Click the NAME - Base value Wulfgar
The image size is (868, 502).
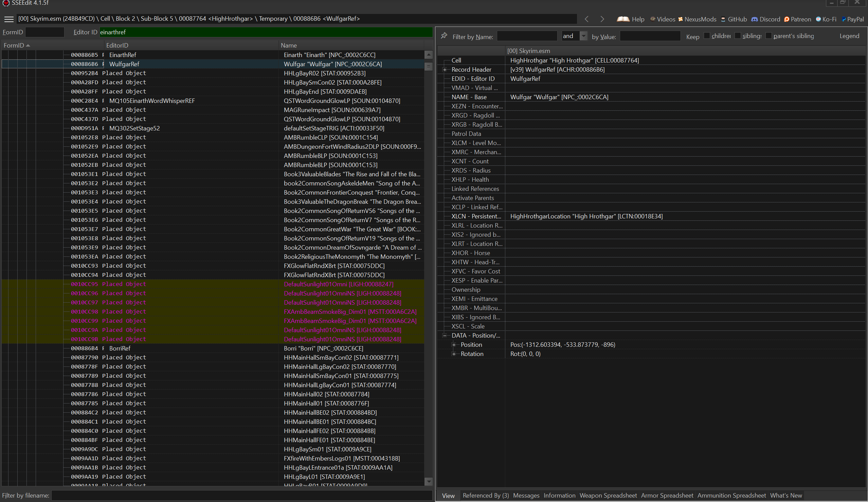click(559, 97)
